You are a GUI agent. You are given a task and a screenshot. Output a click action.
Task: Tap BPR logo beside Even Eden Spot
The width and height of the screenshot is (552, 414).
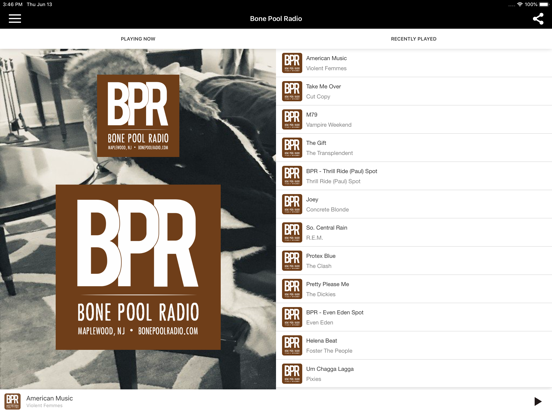tap(292, 317)
